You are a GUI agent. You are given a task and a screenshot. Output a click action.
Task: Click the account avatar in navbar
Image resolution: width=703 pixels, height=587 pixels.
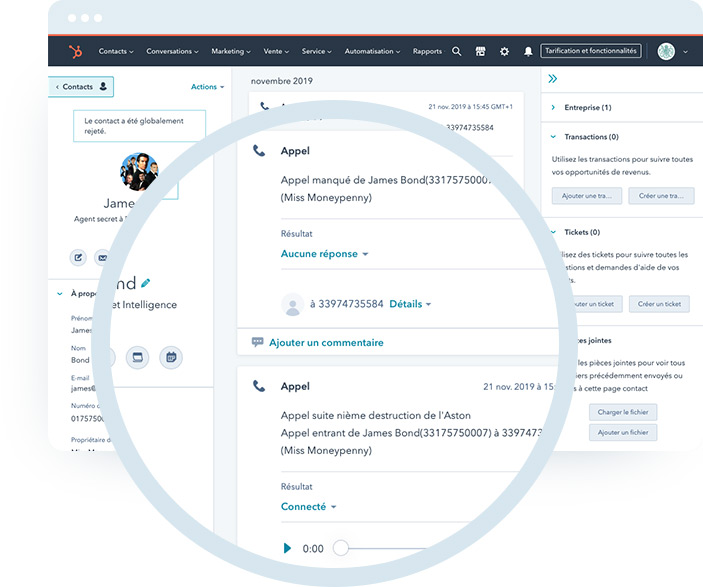pos(666,52)
